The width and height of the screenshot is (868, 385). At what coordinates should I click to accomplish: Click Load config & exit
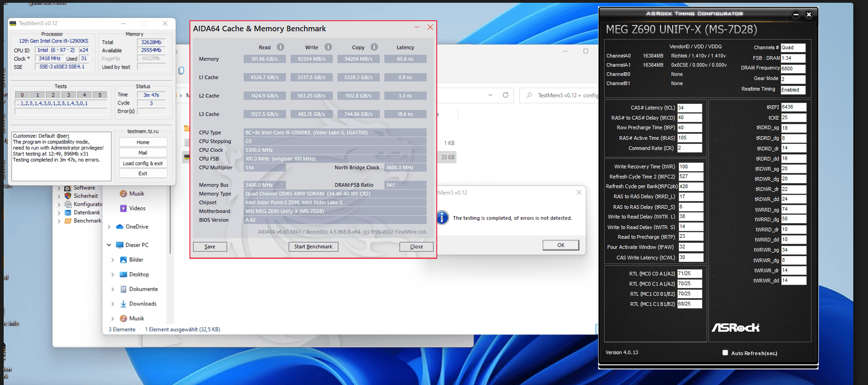143,163
